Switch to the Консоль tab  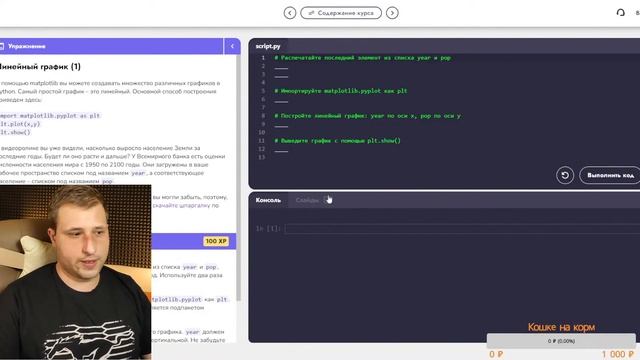point(268,200)
